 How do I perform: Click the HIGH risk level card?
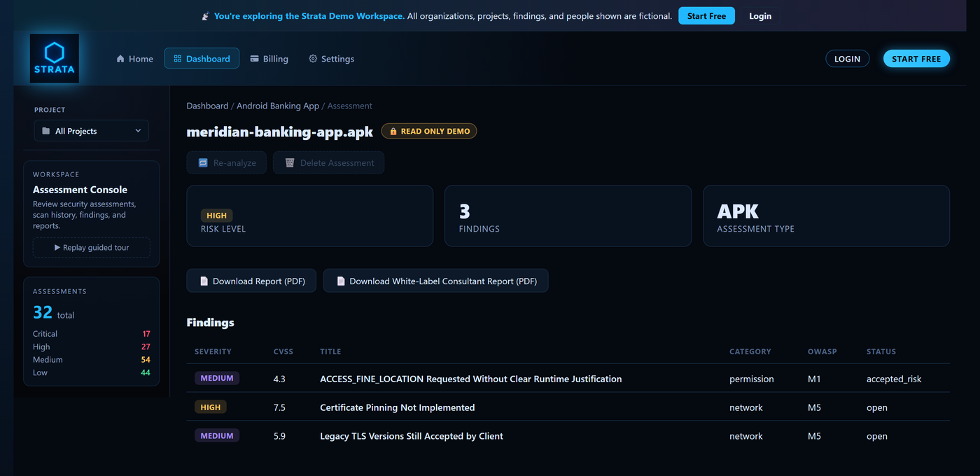click(310, 216)
